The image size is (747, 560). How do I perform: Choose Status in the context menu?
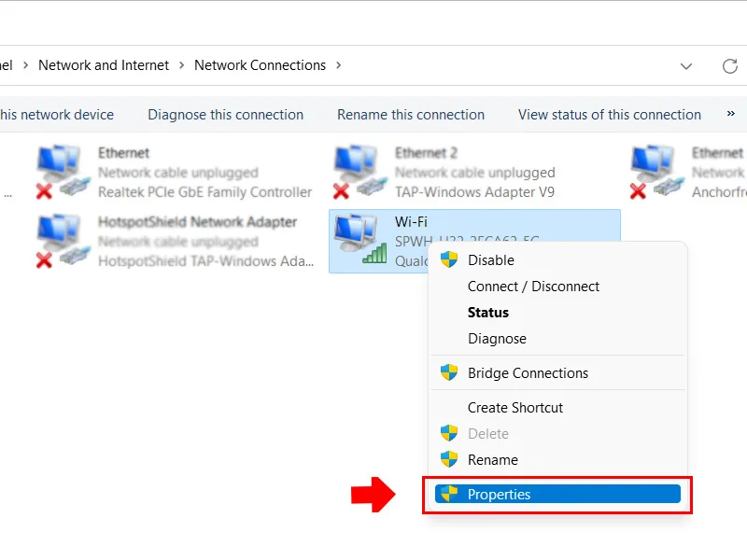(488, 313)
